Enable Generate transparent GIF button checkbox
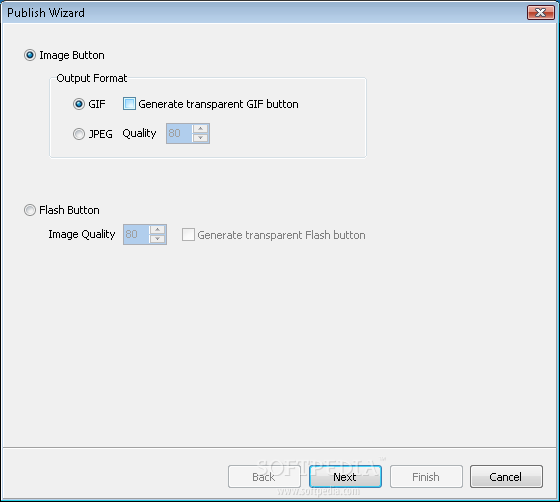 129,104
